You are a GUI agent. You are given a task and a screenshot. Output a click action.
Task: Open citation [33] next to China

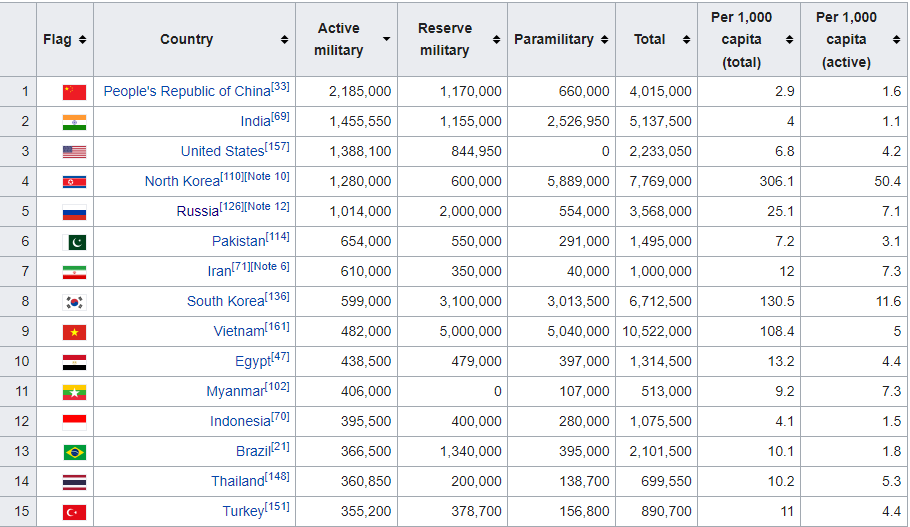click(x=280, y=86)
